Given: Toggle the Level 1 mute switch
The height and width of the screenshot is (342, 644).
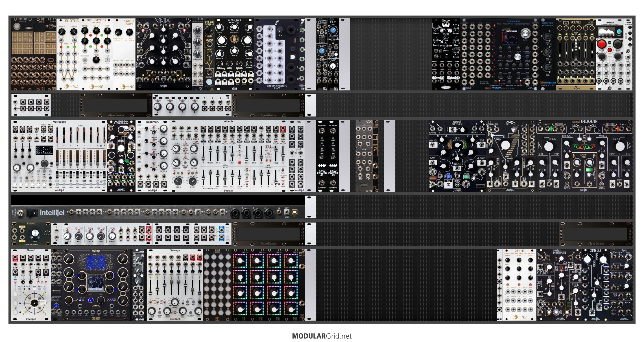Looking at the screenshot, I should [x=67, y=230].
